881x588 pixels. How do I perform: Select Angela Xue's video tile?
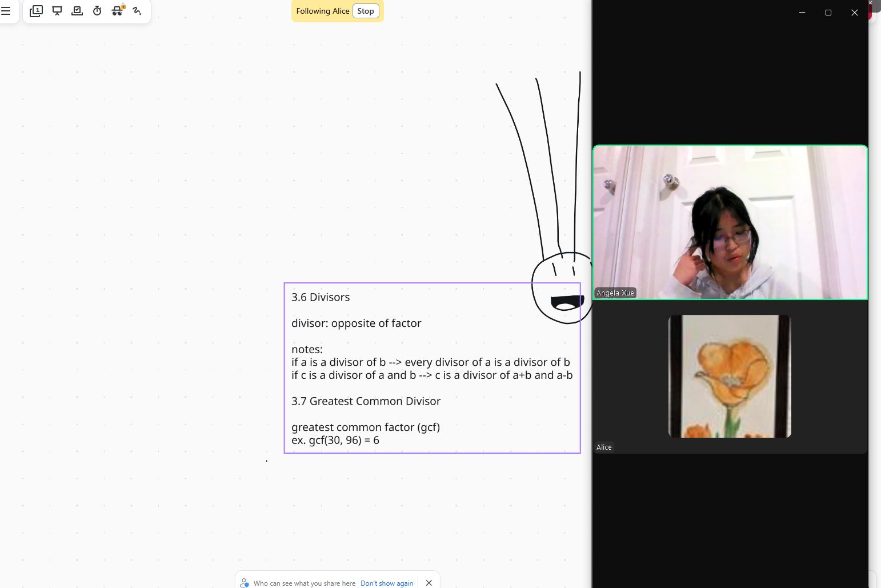pos(730,222)
